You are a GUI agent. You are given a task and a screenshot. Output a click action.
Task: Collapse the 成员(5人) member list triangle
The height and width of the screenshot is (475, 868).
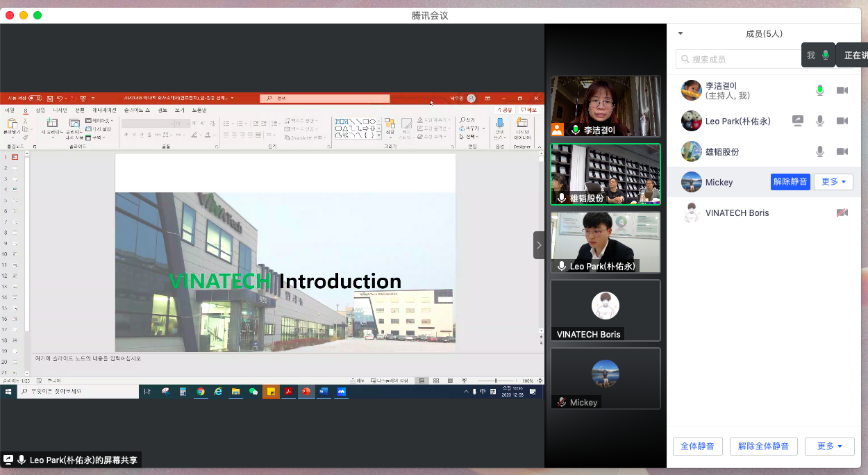tap(681, 33)
